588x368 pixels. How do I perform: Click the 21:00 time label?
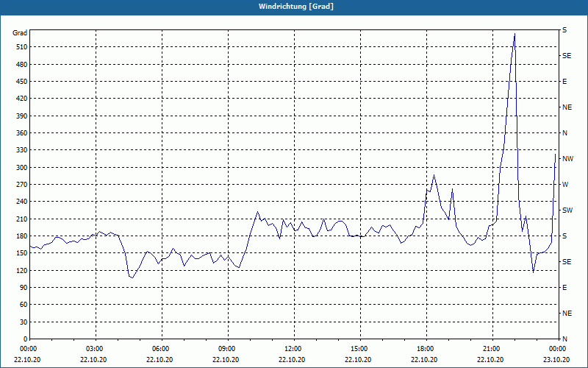tap(492, 349)
